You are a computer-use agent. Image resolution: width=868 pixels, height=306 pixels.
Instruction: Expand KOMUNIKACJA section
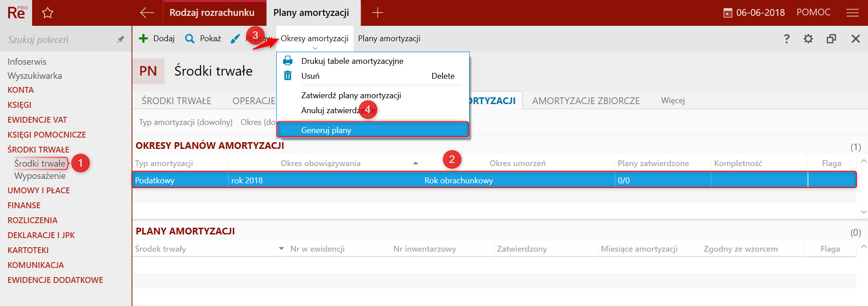35,265
